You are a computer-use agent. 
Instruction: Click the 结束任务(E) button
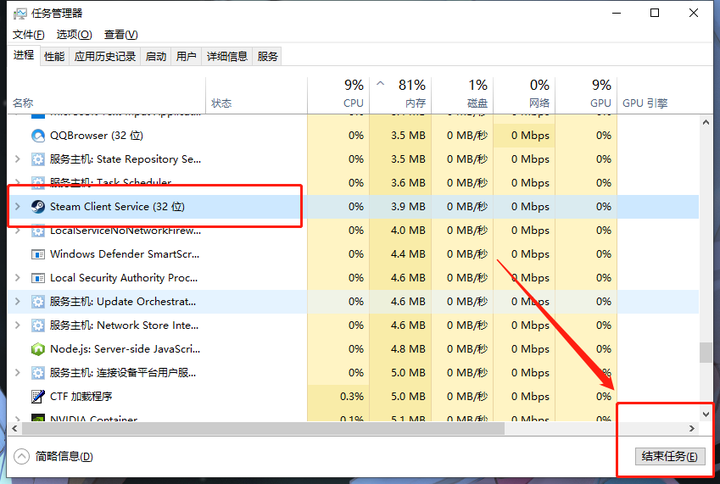tap(669, 456)
